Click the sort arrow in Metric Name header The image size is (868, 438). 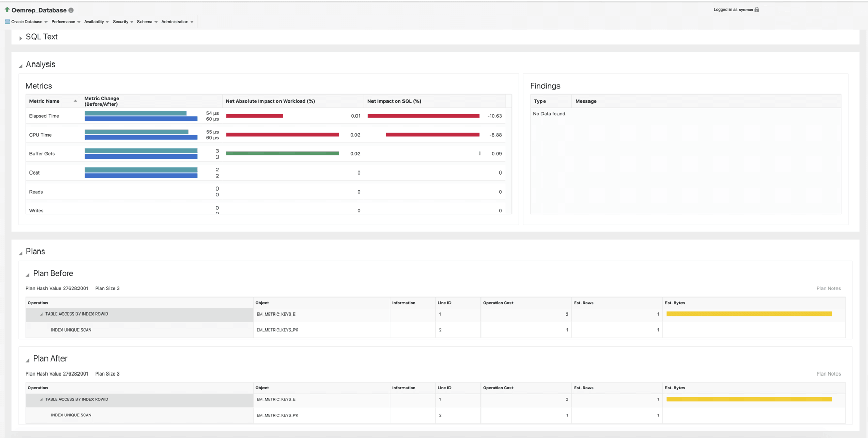pyautogui.click(x=75, y=101)
